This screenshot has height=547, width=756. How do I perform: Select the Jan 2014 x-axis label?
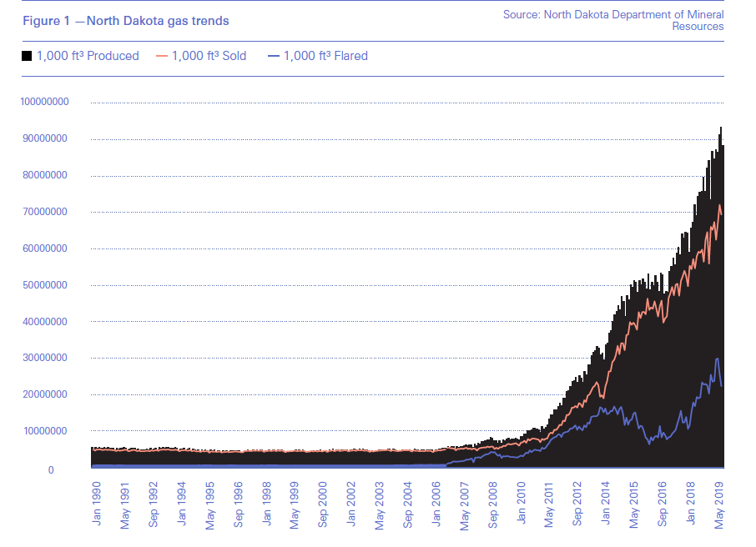tap(606, 501)
